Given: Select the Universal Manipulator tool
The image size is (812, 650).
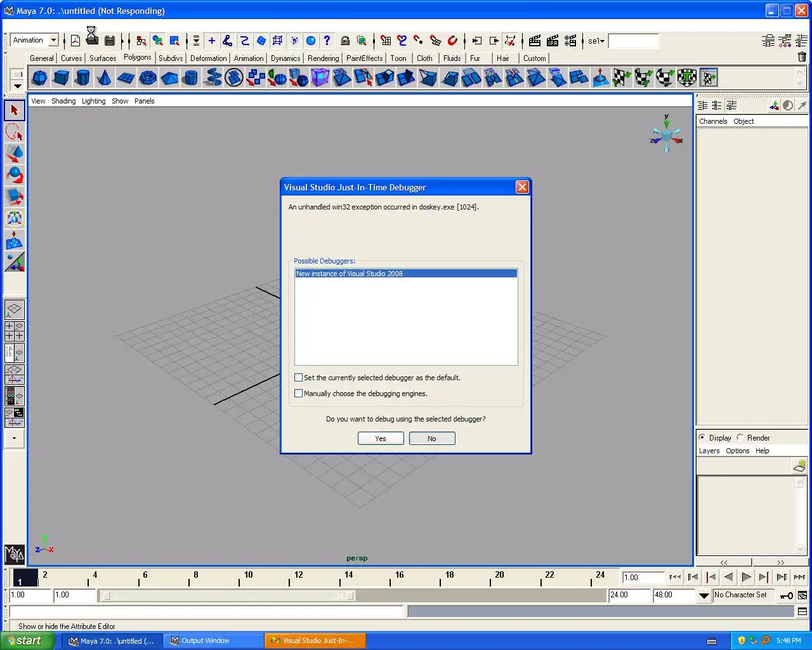Looking at the screenshot, I should point(15,218).
